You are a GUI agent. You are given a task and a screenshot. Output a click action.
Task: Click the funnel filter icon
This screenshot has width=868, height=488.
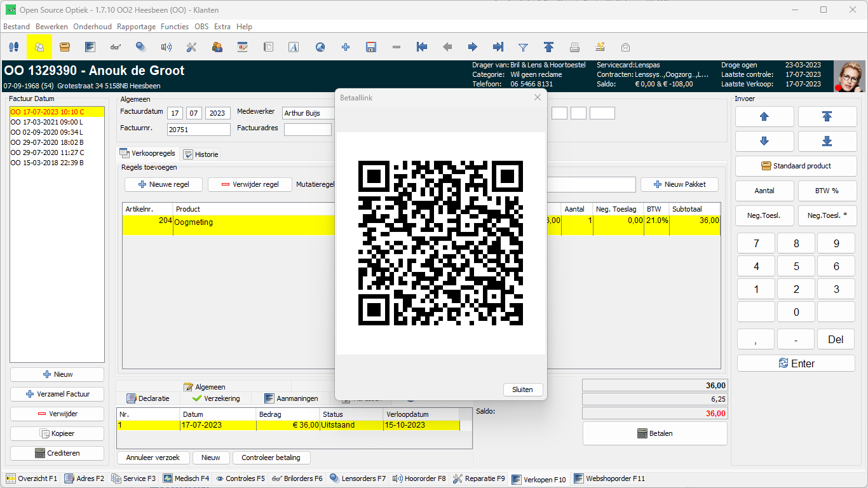[x=523, y=47]
